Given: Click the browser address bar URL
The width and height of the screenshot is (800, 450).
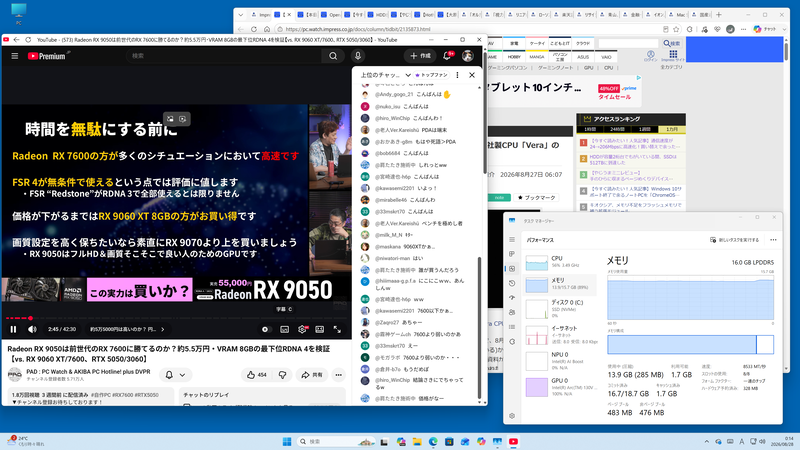Looking at the screenshot, I should click(358, 29).
